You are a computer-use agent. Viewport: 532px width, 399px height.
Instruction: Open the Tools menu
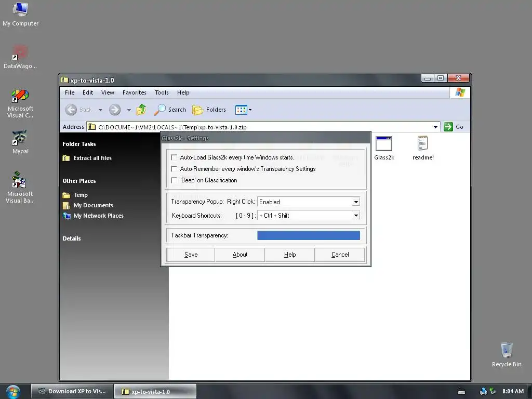pos(162,92)
